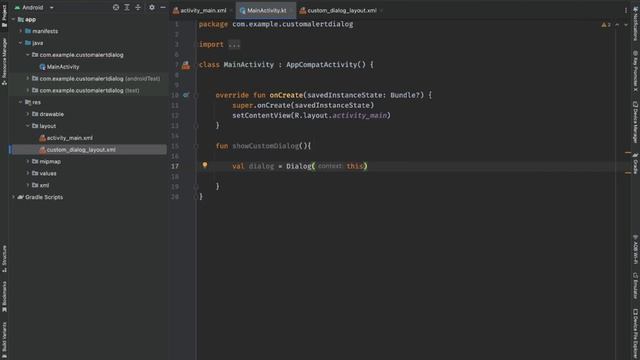Open the Emulator tool window
The width and height of the screenshot is (640, 360).
point(636,285)
